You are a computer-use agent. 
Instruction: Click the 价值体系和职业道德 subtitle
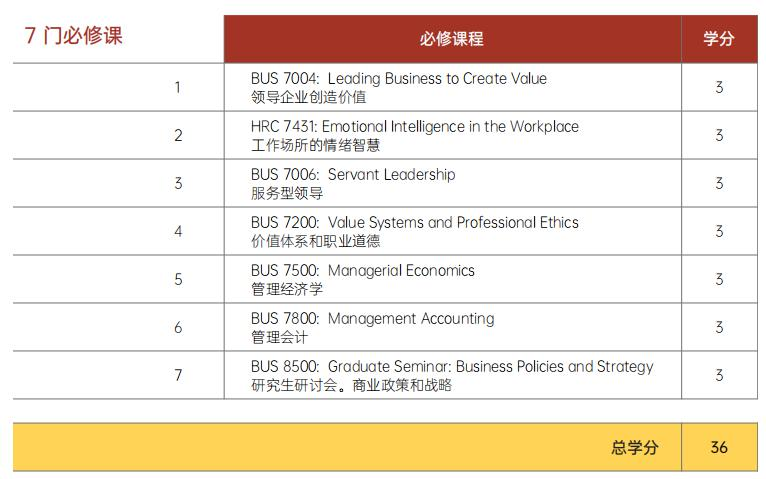[x=316, y=241]
